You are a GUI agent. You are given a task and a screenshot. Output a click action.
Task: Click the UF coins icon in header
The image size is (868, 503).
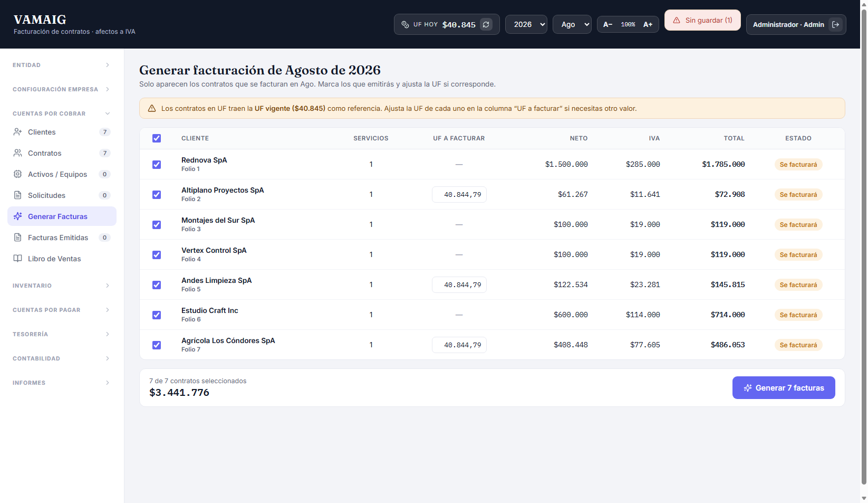click(x=405, y=24)
